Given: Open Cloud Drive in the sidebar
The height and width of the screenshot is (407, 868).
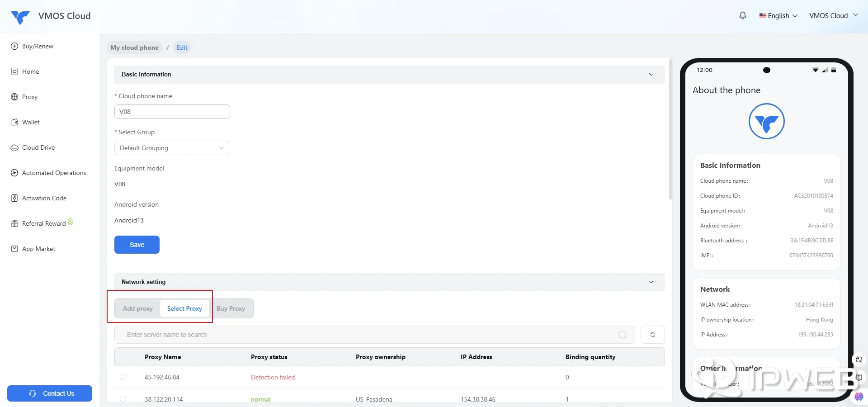Looking at the screenshot, I should [x=38, y=147].
